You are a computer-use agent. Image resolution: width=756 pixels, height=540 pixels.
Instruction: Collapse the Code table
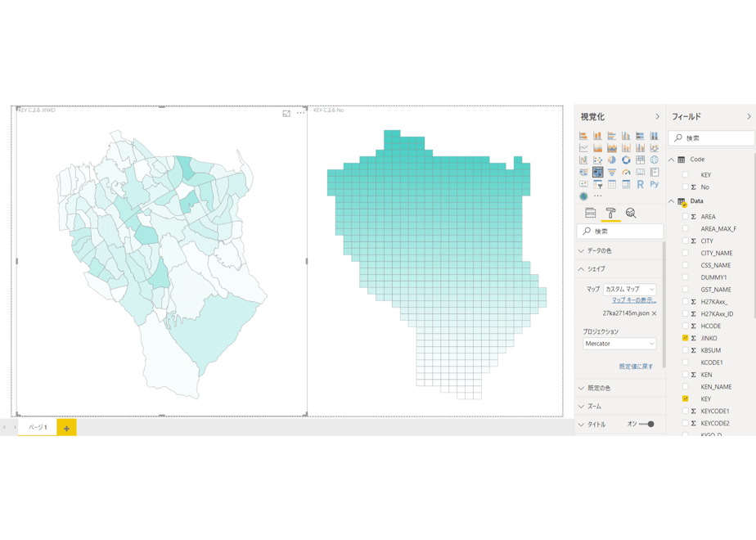coord(671,159)
